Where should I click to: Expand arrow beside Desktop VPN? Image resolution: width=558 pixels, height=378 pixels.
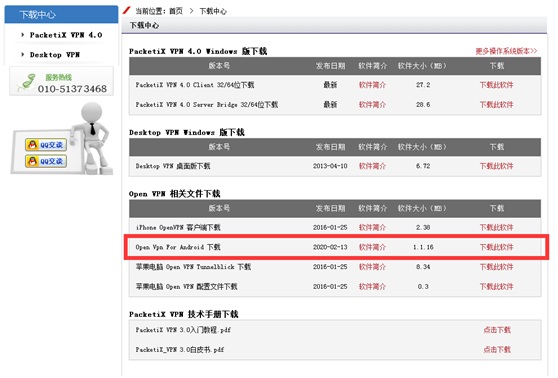click(22, 54)
